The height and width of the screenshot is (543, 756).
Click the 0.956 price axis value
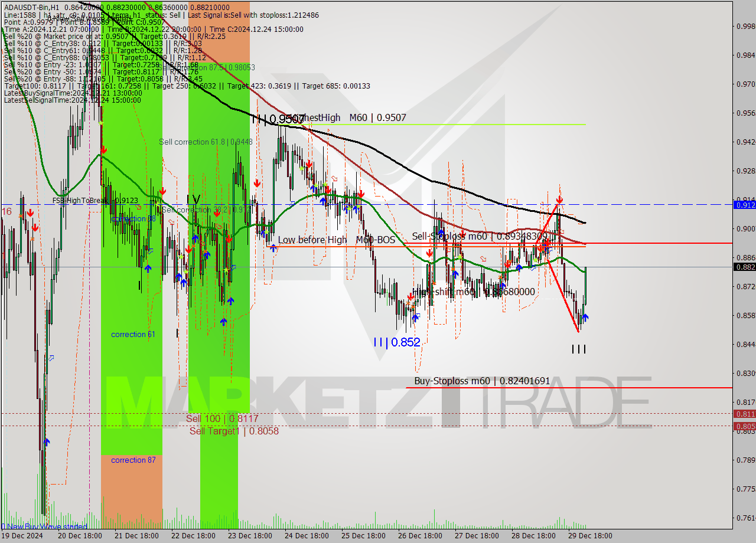(745, 113)
